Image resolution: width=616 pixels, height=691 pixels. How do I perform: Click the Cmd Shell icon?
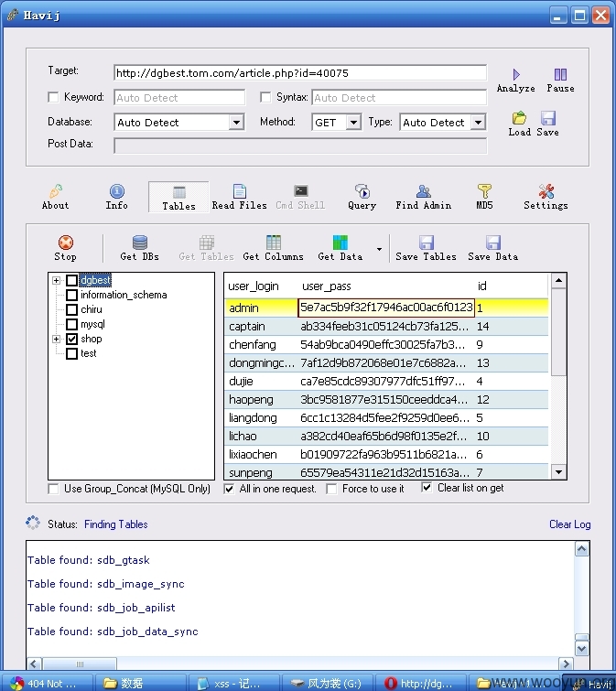coord(300,190)
